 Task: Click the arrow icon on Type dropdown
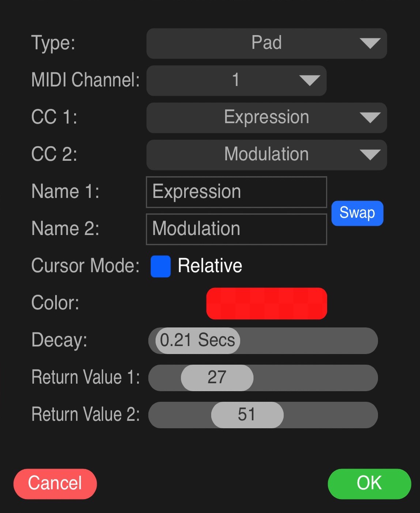tap(370, 43)
